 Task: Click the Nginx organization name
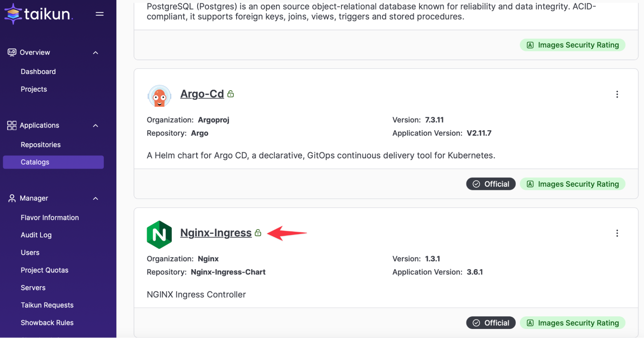[x=208, y=259]
